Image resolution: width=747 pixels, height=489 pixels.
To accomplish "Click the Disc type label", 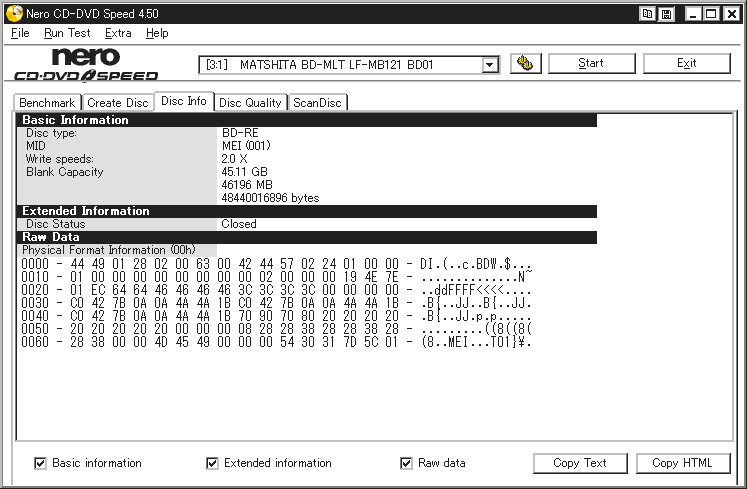I will pyautogui.click(x=51, y=133).
